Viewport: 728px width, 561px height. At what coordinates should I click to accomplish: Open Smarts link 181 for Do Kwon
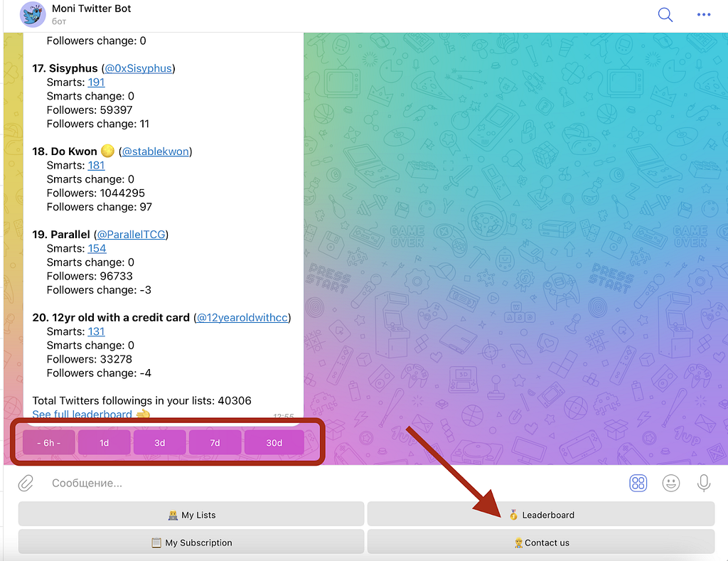(x=96, y=166)
